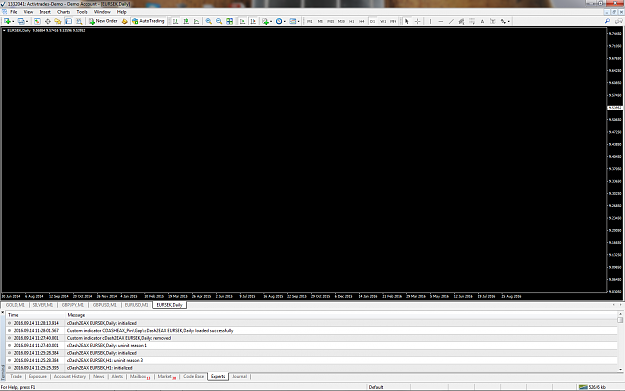Open the View menu
Image resolution: width=625 pixels, height=391 pixels.
[28, 12]
